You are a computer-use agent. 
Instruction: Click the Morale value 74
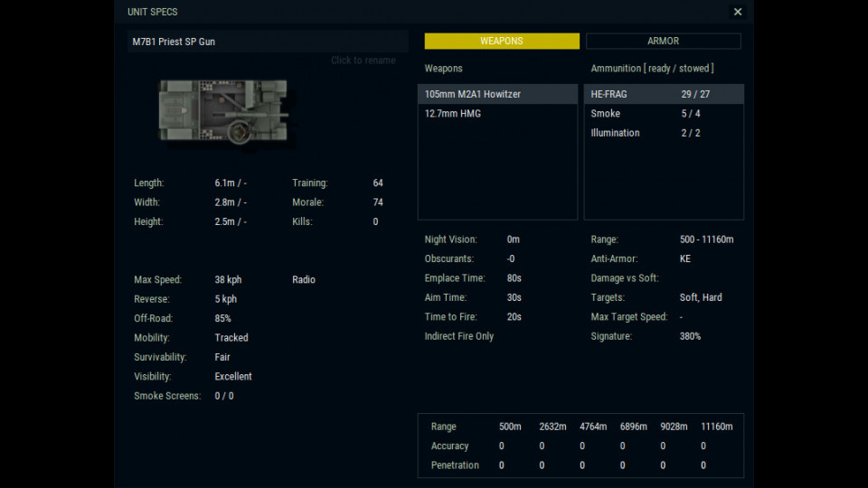(378, 202)
